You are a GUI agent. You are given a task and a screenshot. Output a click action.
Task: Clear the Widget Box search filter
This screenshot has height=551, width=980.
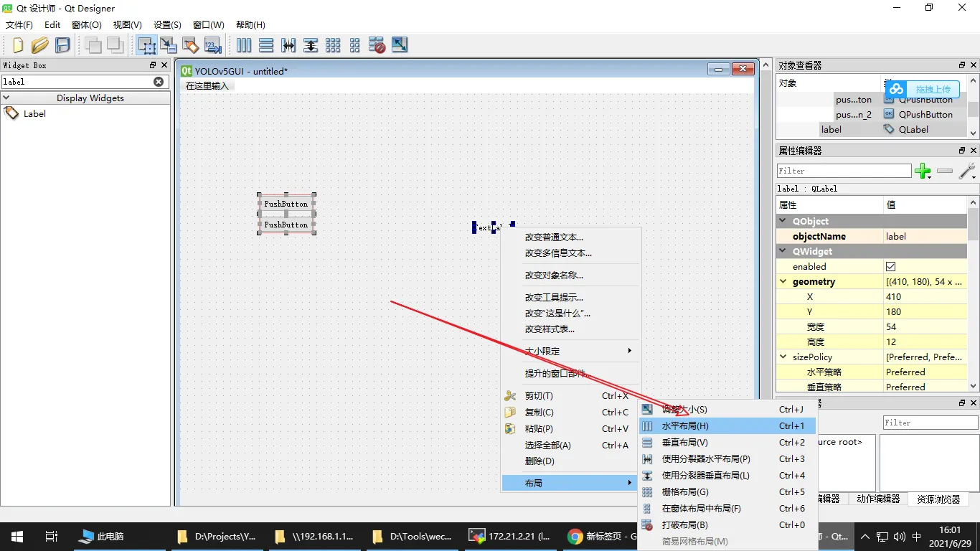[x=159, y=82]
